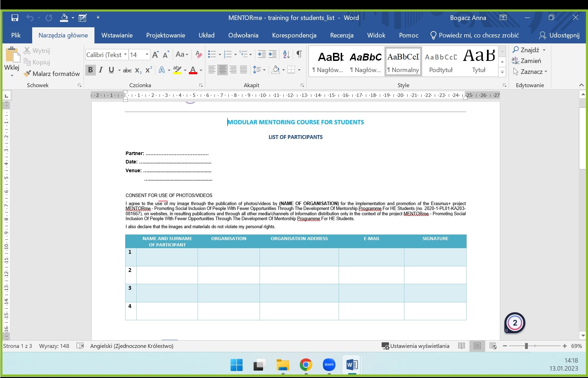Screen dimensions: 588x378
Task: Toggle underline formatting
Action: pos(111,70)
